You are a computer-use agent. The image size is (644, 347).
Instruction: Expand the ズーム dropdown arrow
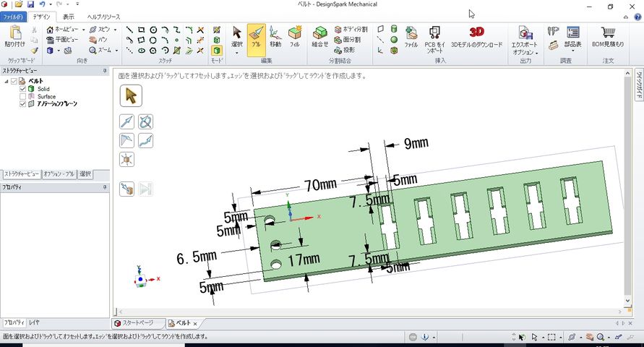point(116,51)
